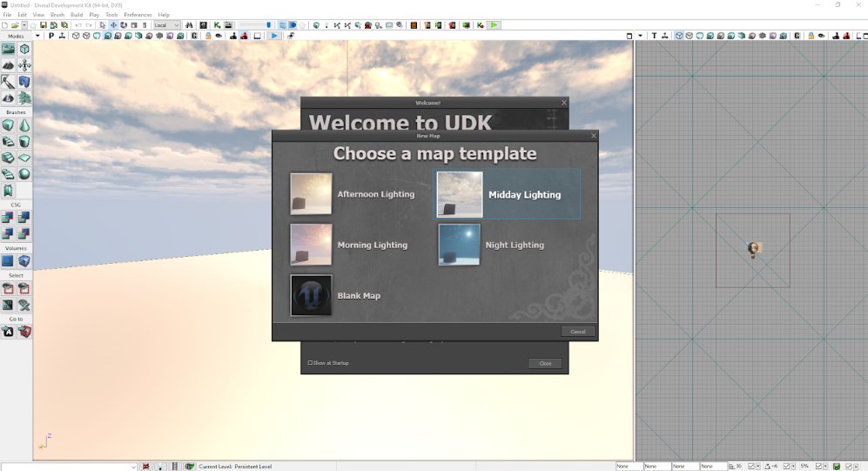868x471 pixels.
Task: Play level in perspective viewport
Action: tap(274, 36)
